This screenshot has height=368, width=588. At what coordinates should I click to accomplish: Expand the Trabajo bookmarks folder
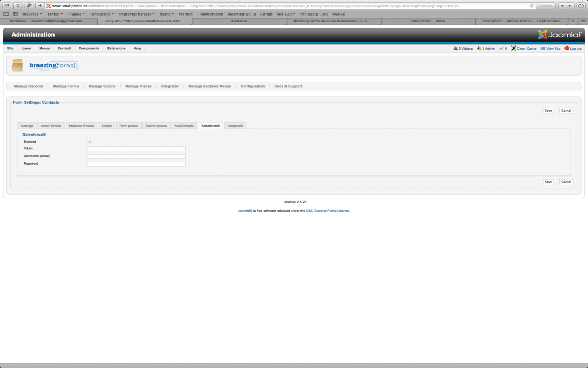tap(76, 14)
